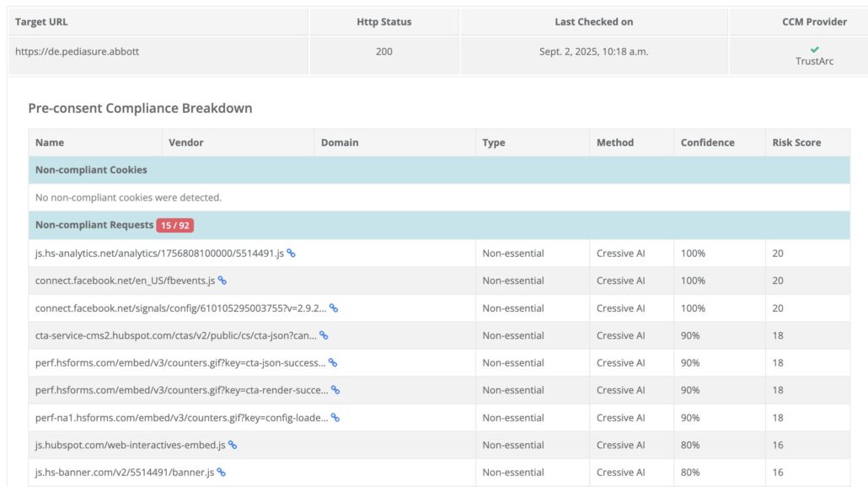This screenshot has width=868, height=487.
Task: Click the connect.facebook.net/signals/config request text
Action: click(181, 308)
